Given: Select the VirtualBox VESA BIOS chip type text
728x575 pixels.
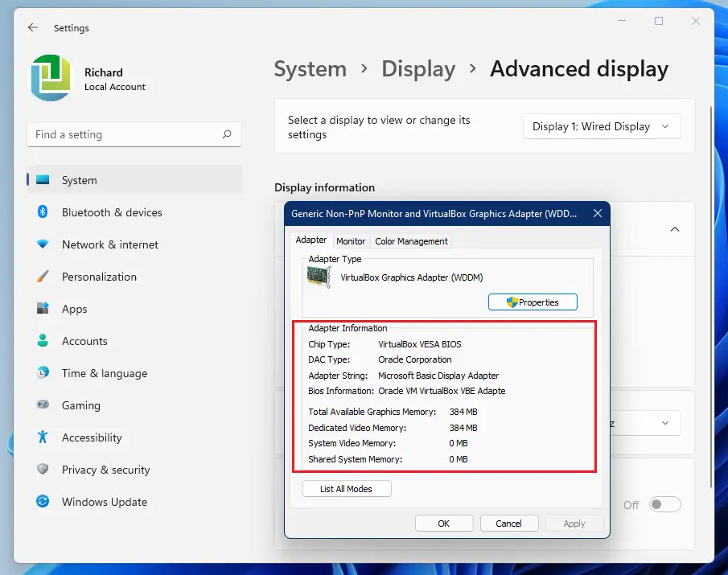Looking at the screenshot, I should tap(420, 344).
